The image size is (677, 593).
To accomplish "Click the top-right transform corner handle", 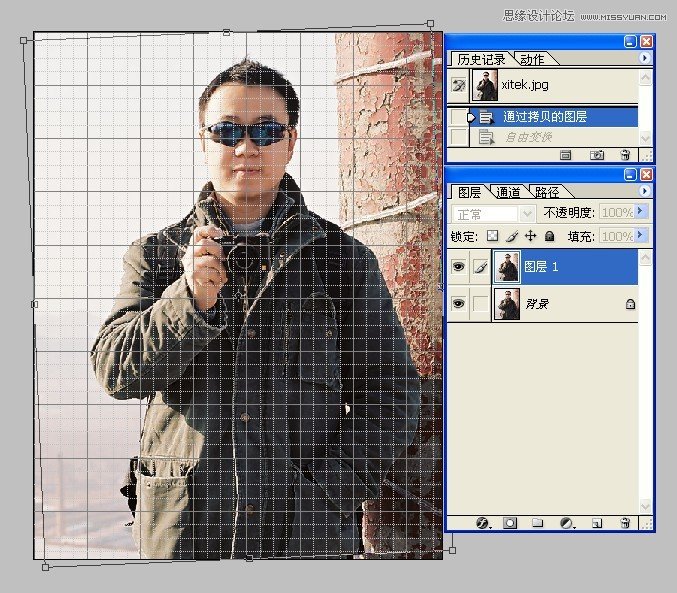I will tap(430, 23).
